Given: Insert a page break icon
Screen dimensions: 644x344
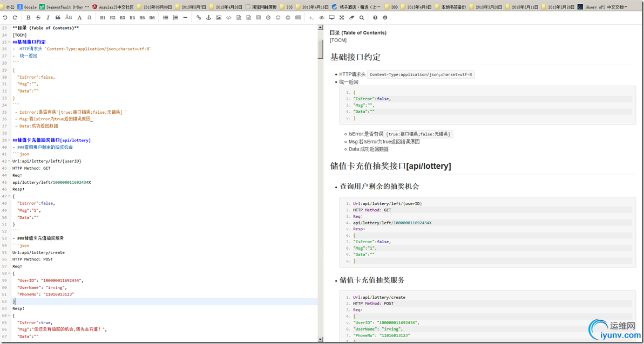Looking at the screenshot, I should 298,18.
